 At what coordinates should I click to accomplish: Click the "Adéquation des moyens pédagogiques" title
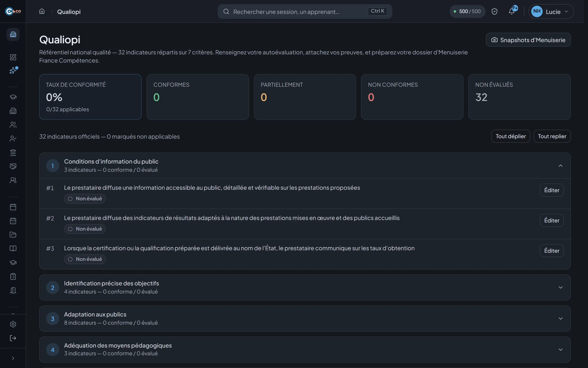pyautogui.click(x=118, y=346)
